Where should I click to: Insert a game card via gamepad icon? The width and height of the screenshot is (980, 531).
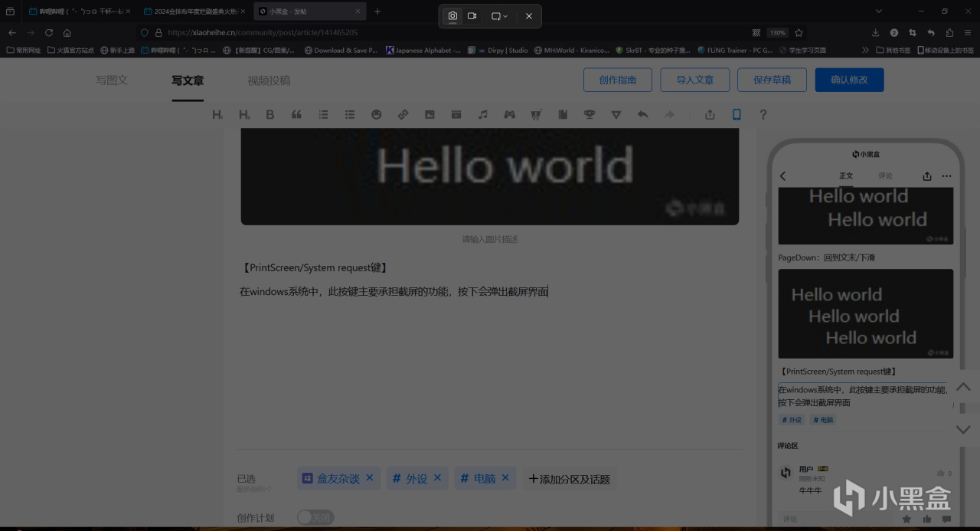509,115
